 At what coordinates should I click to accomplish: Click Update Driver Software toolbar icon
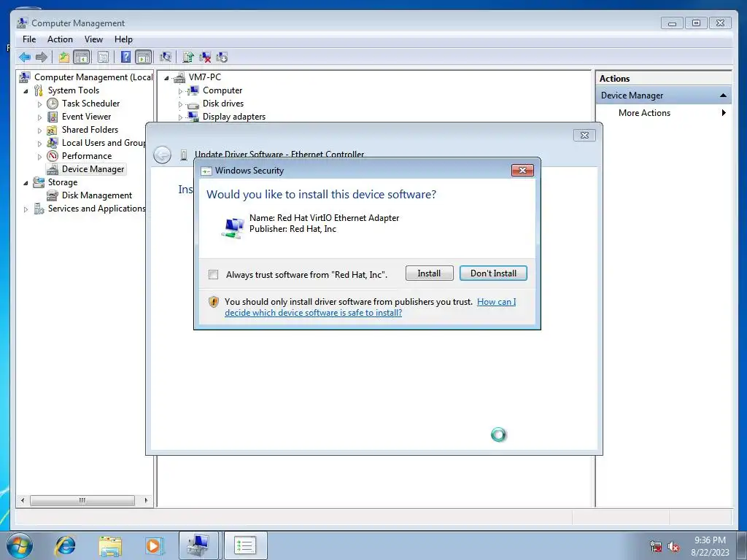[188, 58]
